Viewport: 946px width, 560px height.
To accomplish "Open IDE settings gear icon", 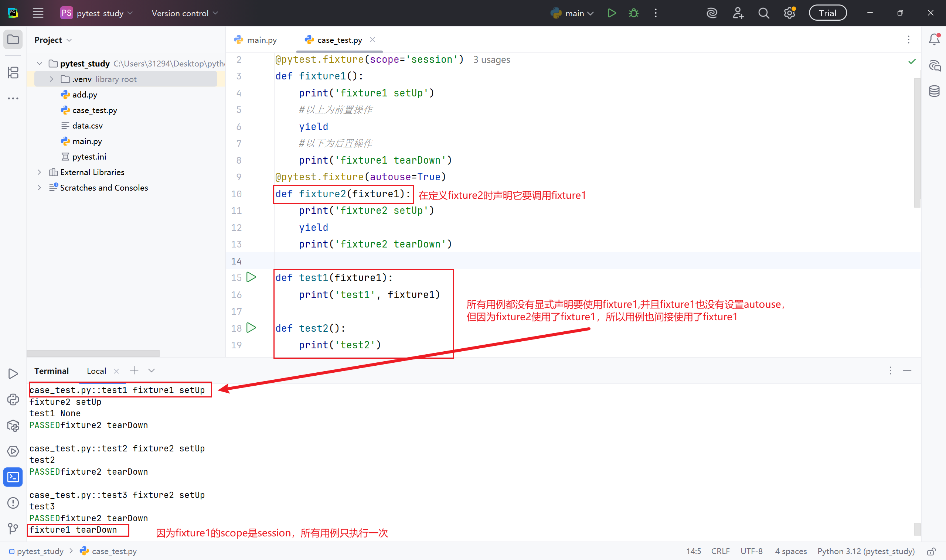I will 789,13.
